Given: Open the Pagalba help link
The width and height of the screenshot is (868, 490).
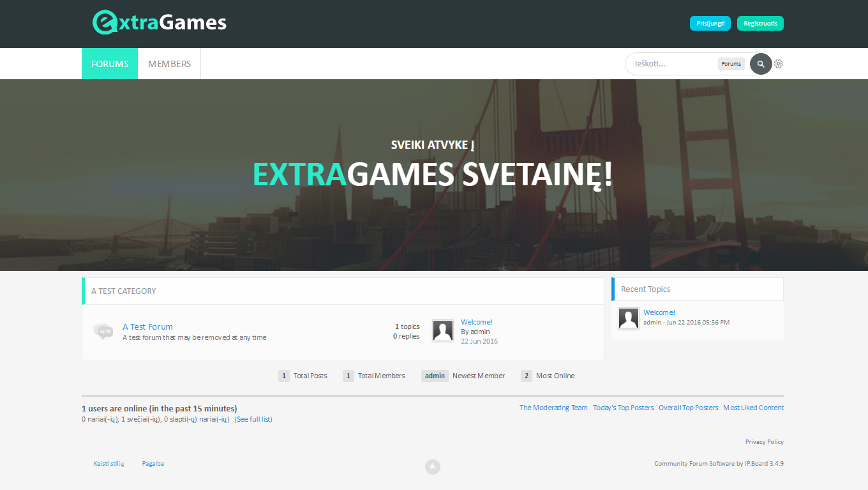Looking at the screenshot, I should (x=153, y=463).
